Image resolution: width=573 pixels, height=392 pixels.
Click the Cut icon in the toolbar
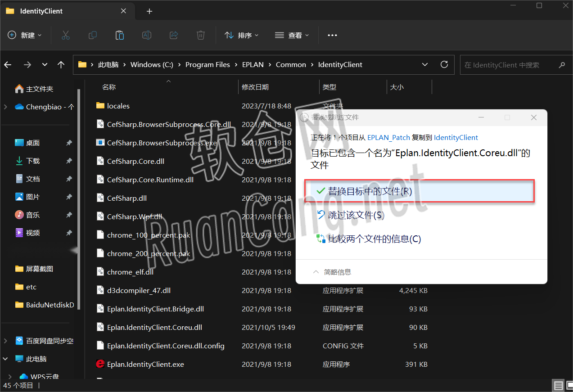[x=65, y=35]
